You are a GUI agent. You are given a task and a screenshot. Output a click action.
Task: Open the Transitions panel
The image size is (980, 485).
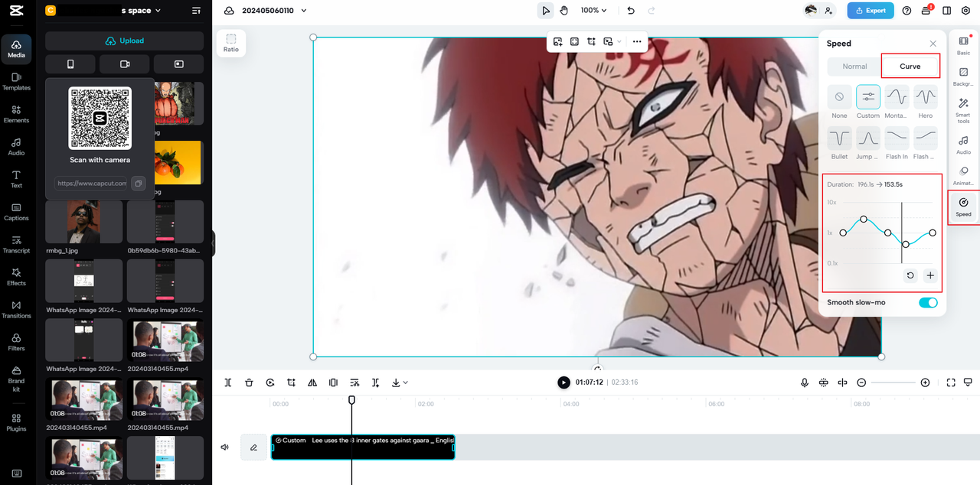point(16,309)
